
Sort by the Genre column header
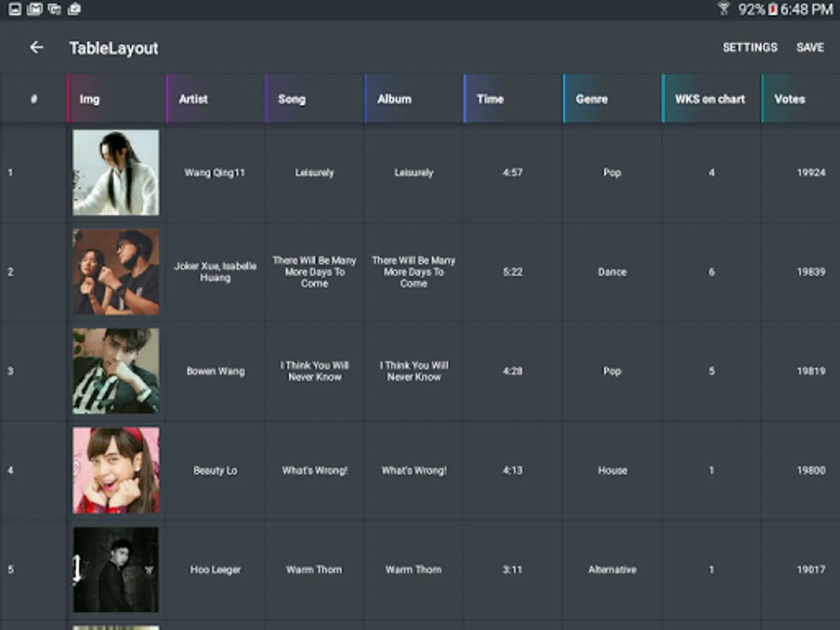point(612,99)
